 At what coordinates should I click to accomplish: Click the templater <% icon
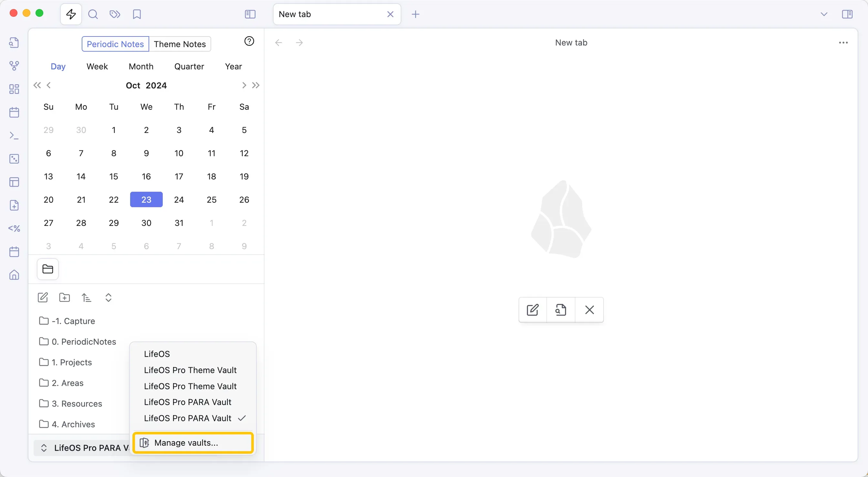pyautogui.click(x=14, y=228)
